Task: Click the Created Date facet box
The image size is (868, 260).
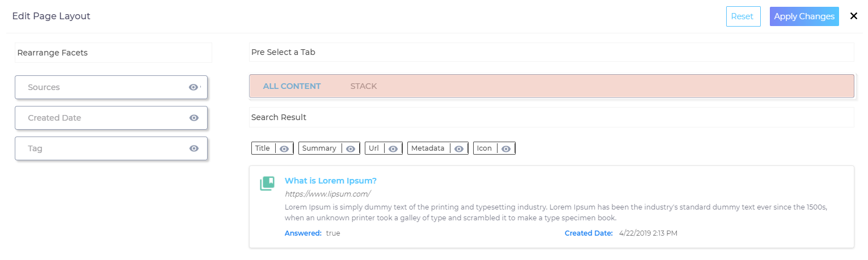Action: (x=102, y=118)
